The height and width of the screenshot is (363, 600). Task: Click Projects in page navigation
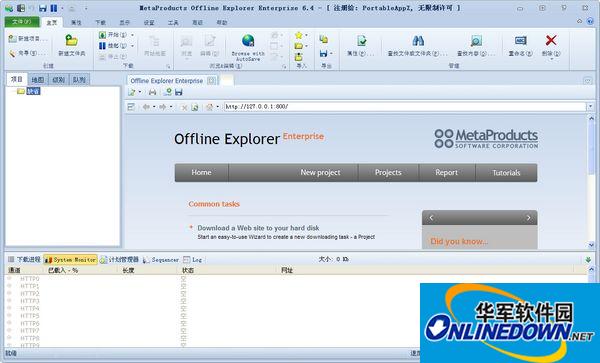(x=388, y=173)
